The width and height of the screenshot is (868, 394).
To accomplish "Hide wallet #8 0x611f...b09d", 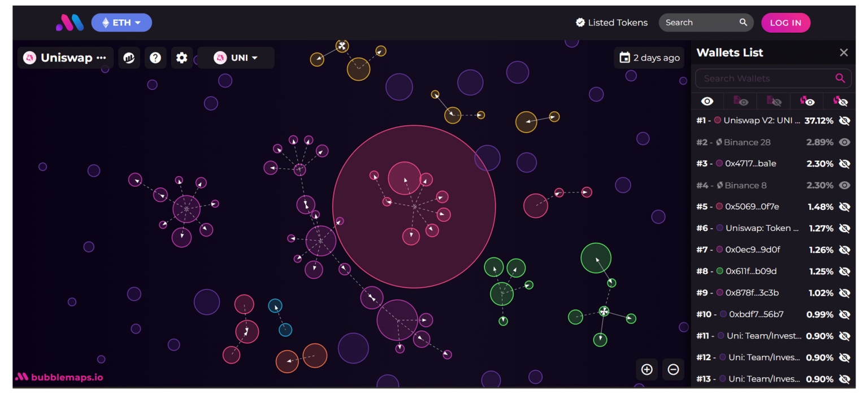I will (x=844, y=272).
